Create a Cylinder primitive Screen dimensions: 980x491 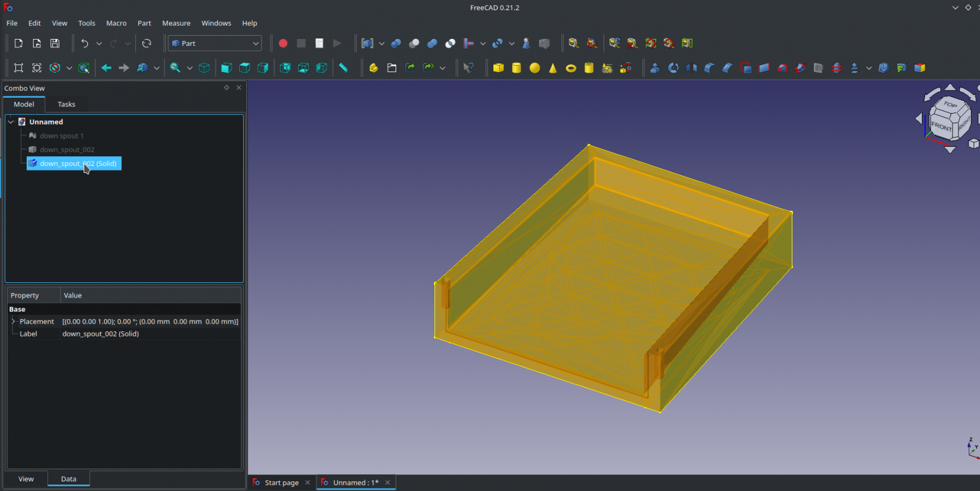[x=517, y=68]
